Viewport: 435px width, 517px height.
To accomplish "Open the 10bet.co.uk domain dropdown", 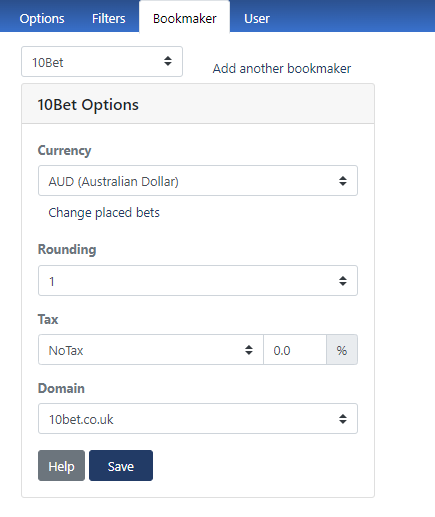I will (x=198, y=419).
